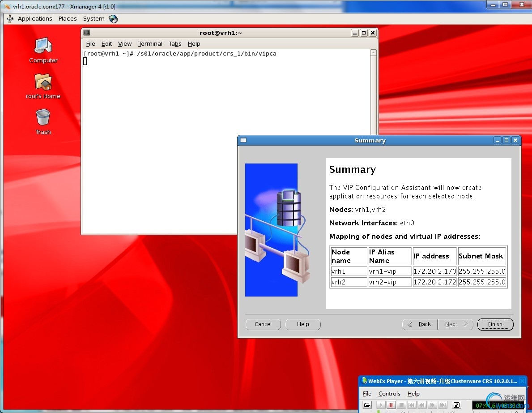
Task: Select the vrh1 node name cell
Action: tap(349, 271)
